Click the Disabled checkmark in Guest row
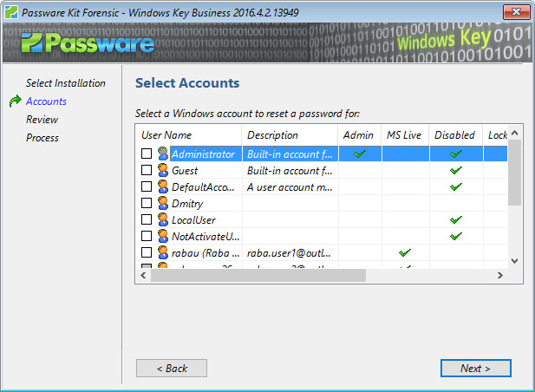This screenshot has height=392, width=535. pyautogui.click(x=456, y=170)
